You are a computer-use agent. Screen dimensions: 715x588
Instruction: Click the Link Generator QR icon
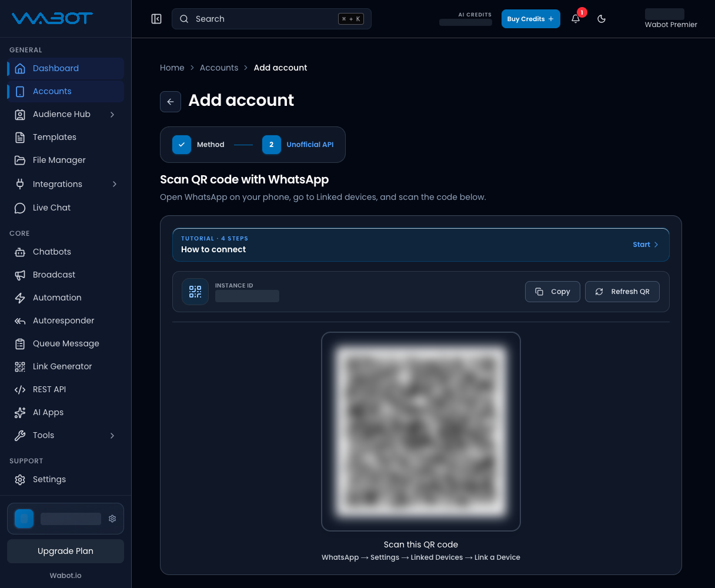[x=20, y=366]
